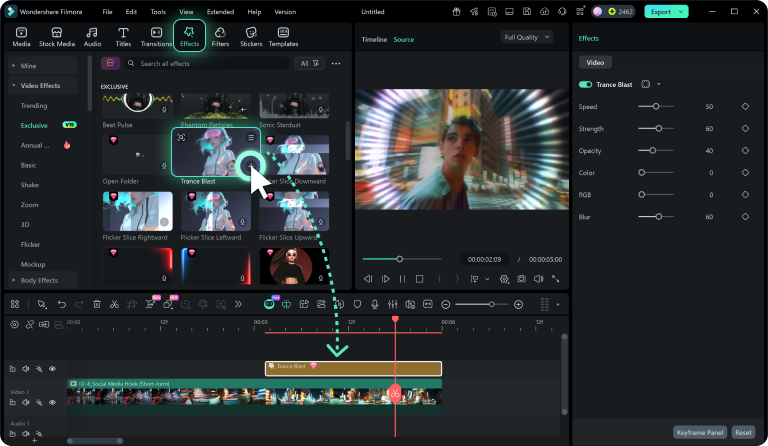The width and height of the screenshot is (768, 446).
Task: Undo the last action
Action: pyautogui.click(x=61, y=305)
